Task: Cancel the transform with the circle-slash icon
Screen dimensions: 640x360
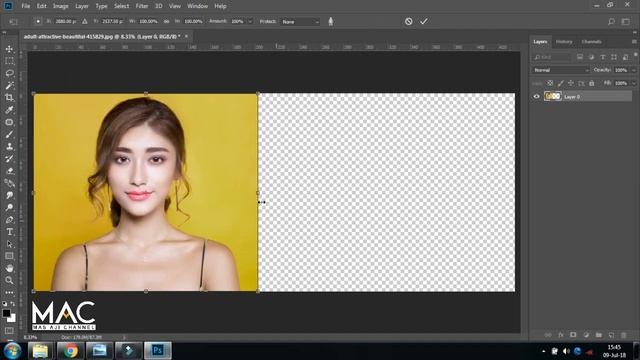Action: pyautogui.click(x=409, y=21)
